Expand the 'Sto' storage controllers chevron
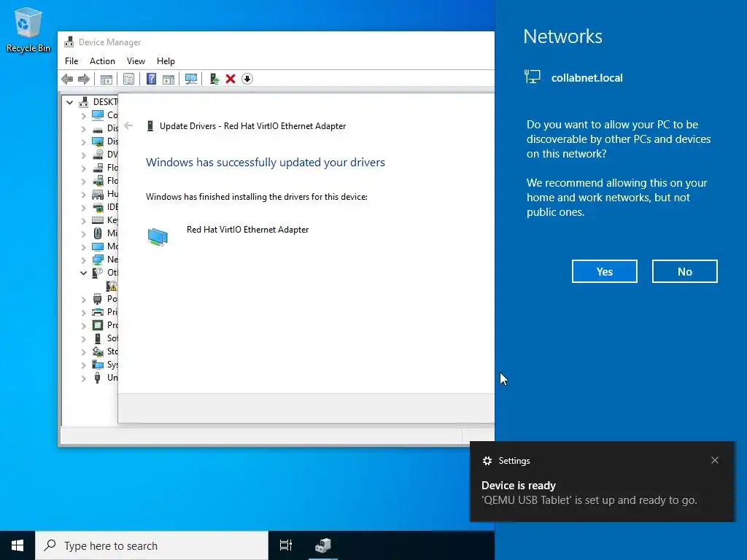The image size is (747, 560). (83, 352)
